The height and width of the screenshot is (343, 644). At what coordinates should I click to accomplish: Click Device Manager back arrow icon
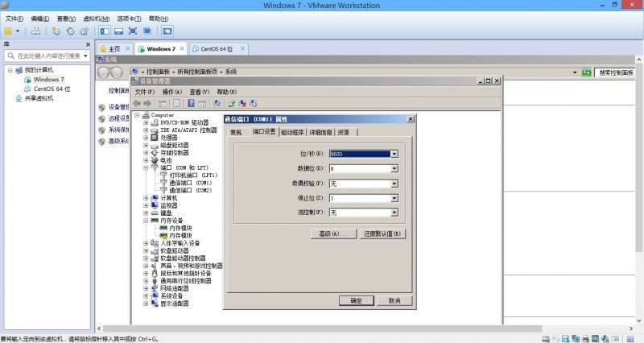pos(137,104)
